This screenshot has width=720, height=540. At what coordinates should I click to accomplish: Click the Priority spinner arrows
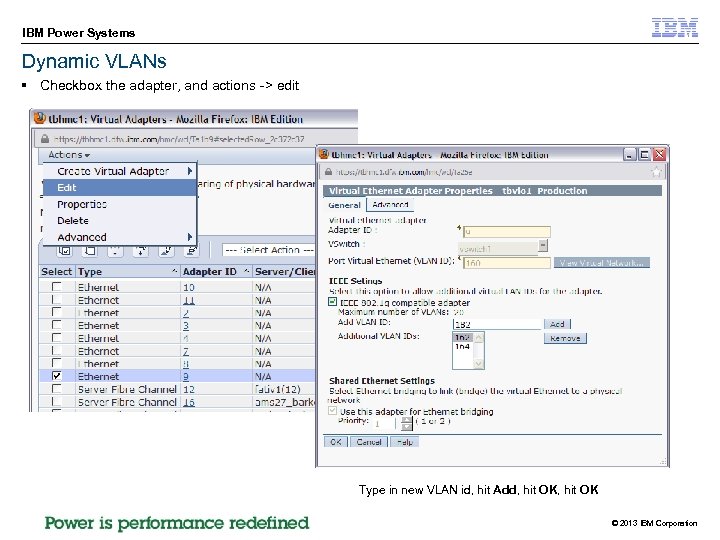tap(406, 423)
